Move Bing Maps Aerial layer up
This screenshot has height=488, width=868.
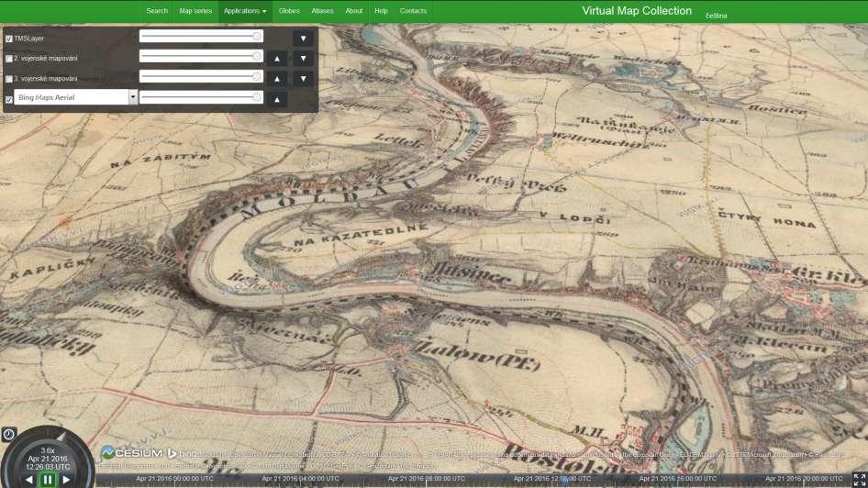[x=277, y=100]
